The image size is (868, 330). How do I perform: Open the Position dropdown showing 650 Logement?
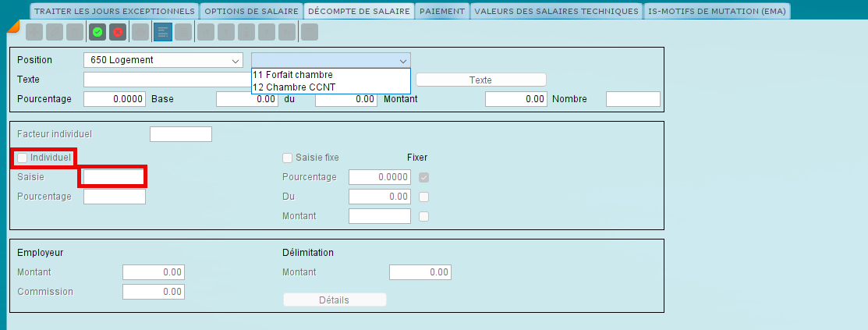[x=163, y=60]
